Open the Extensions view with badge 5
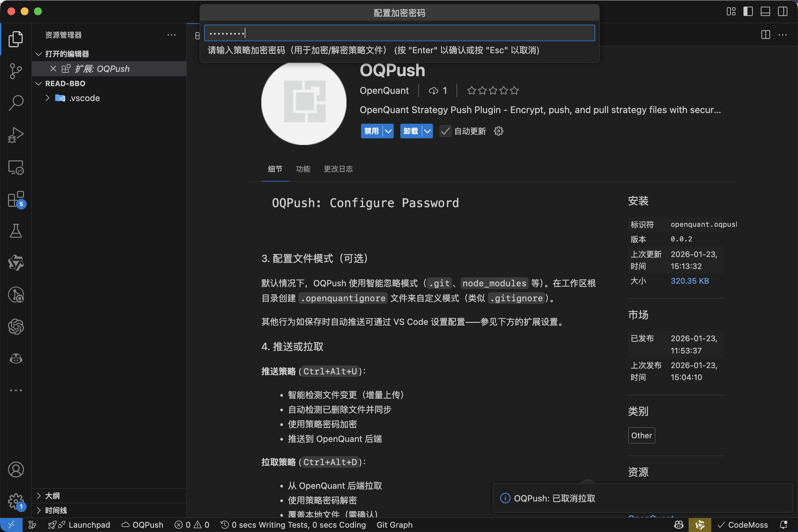The width and height of the screenshot is (798, 532). [x=16, y=199]
